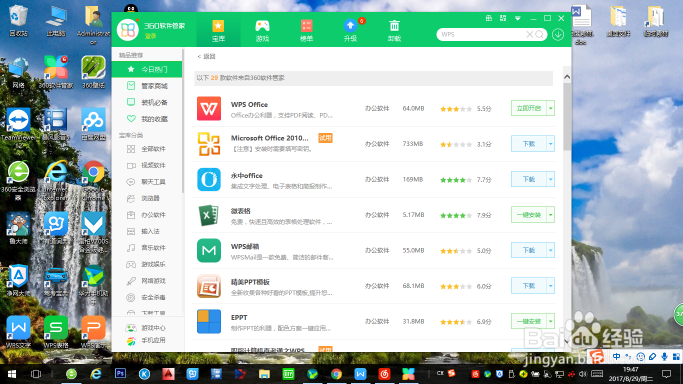Expand dropdown beside WPS Office 立即开启
Image resolution: width=683 pixels, height=384 pixels.
[551, 108]
